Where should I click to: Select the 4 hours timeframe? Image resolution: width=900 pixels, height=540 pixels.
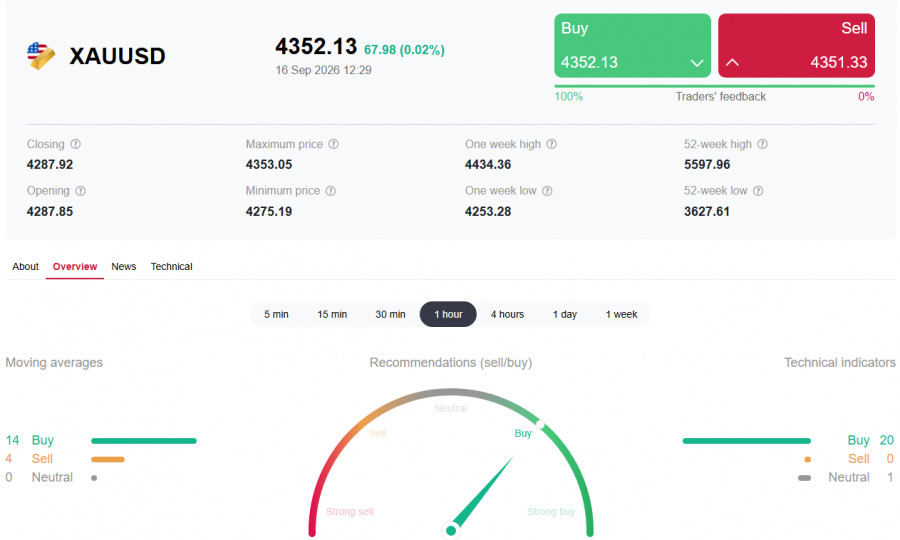coord(507,314)
